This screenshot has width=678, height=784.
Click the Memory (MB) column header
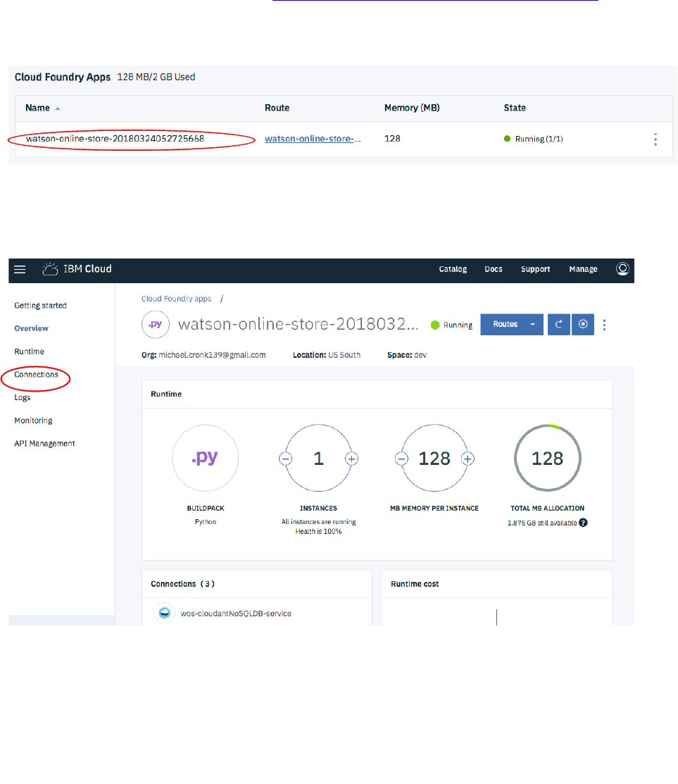(412, 108)
